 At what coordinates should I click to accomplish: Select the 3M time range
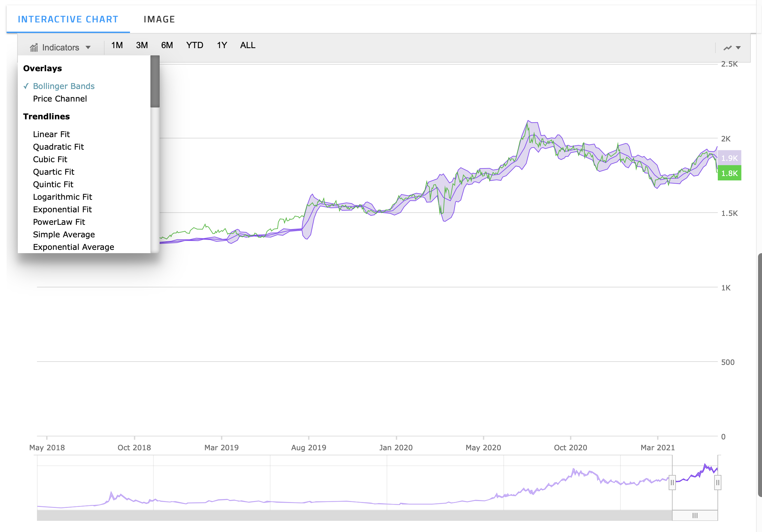[142, 45]
